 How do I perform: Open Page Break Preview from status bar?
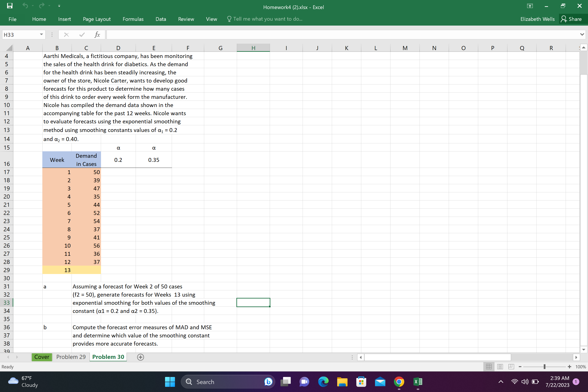pyautogui.click(x=511, y=366)
